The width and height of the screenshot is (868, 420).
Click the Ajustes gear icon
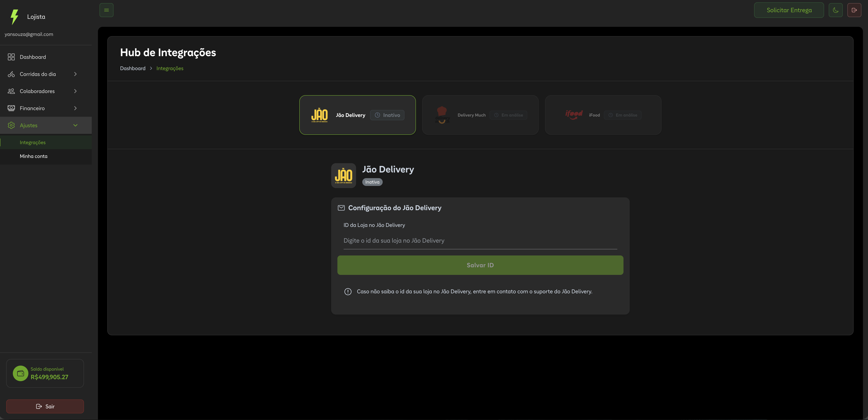click(11, 125)
